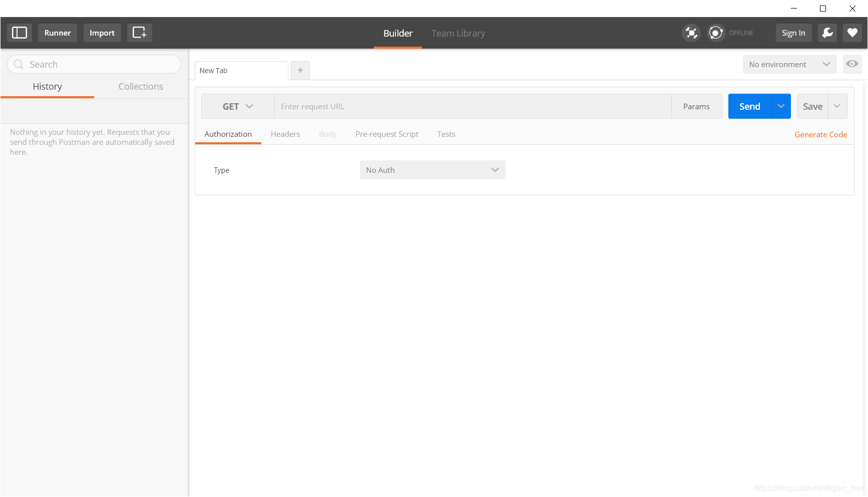Viewport: 868px width, 497px height.
Task: Open the Body tab
Action: point(328,134)
